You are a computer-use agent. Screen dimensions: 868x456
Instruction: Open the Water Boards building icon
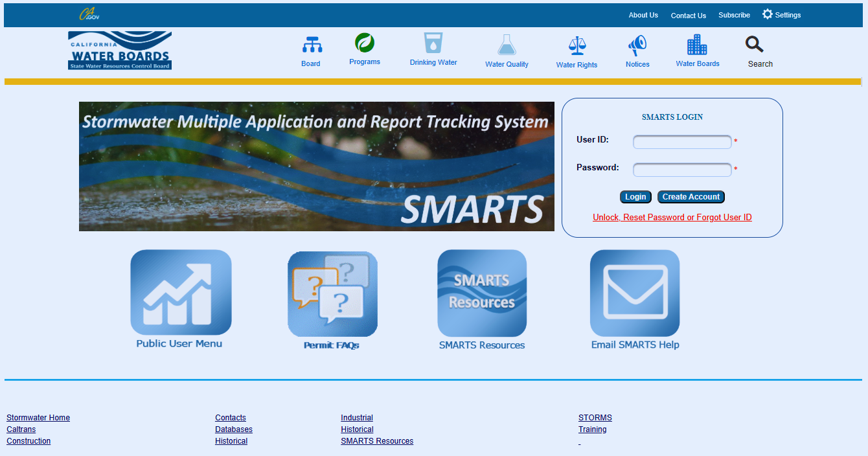(x=697, y=44)
